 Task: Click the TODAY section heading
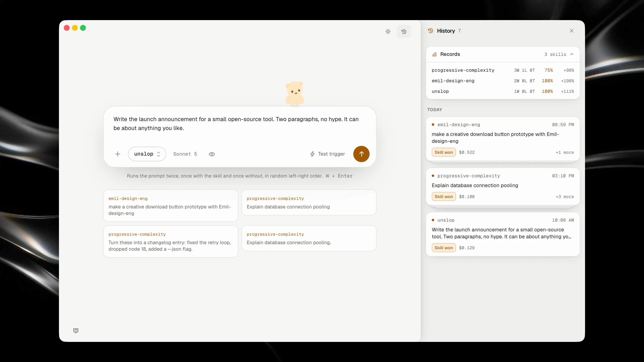click(434, 110)
